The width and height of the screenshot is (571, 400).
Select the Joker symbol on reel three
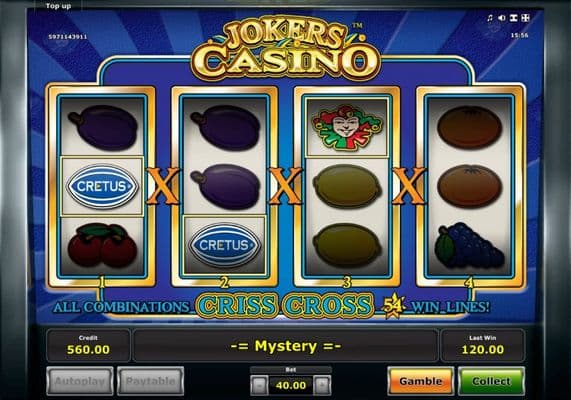[x=347, y=127]
